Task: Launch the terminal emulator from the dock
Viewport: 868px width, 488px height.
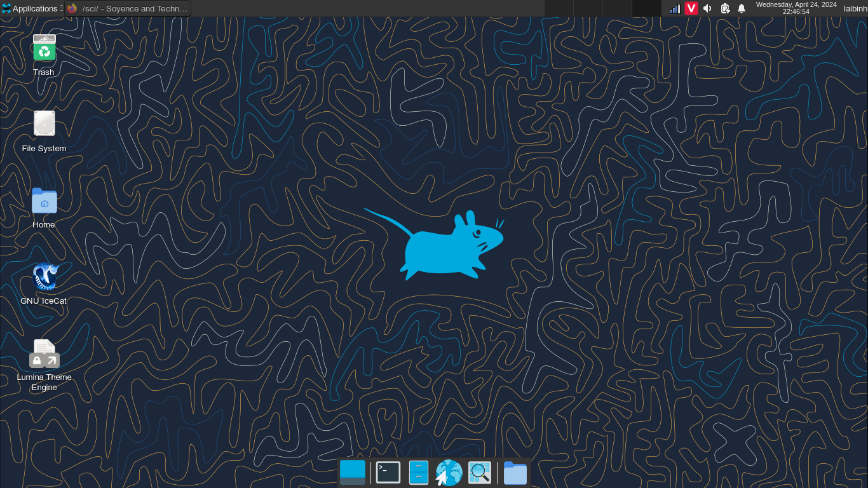Action: [x=388, y=473]
